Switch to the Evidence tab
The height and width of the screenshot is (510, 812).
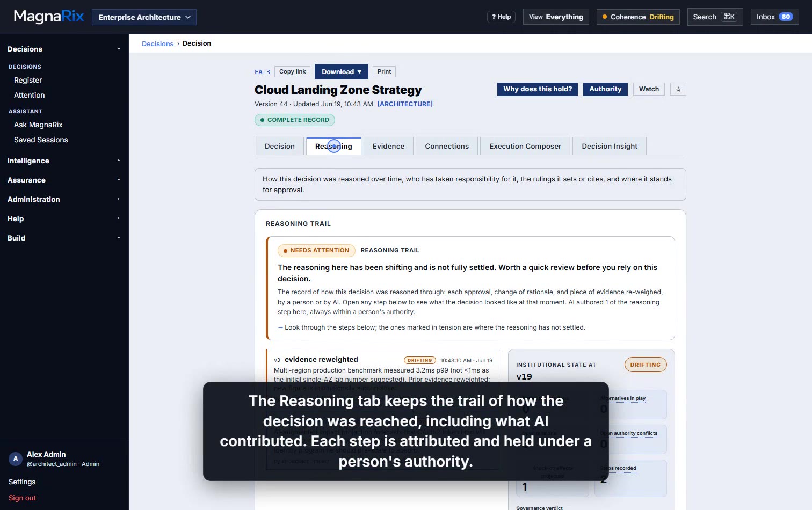pyautogui.click(x=388, y=146)
